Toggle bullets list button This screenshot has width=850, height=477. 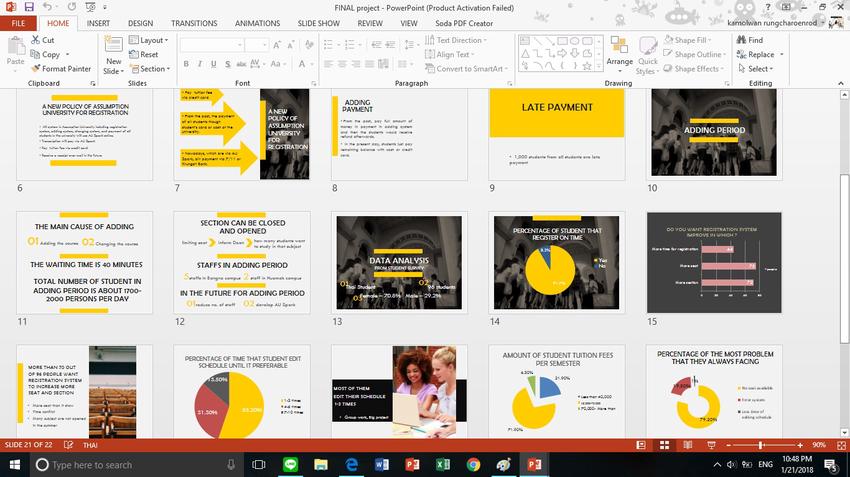(x=331, y=44)
